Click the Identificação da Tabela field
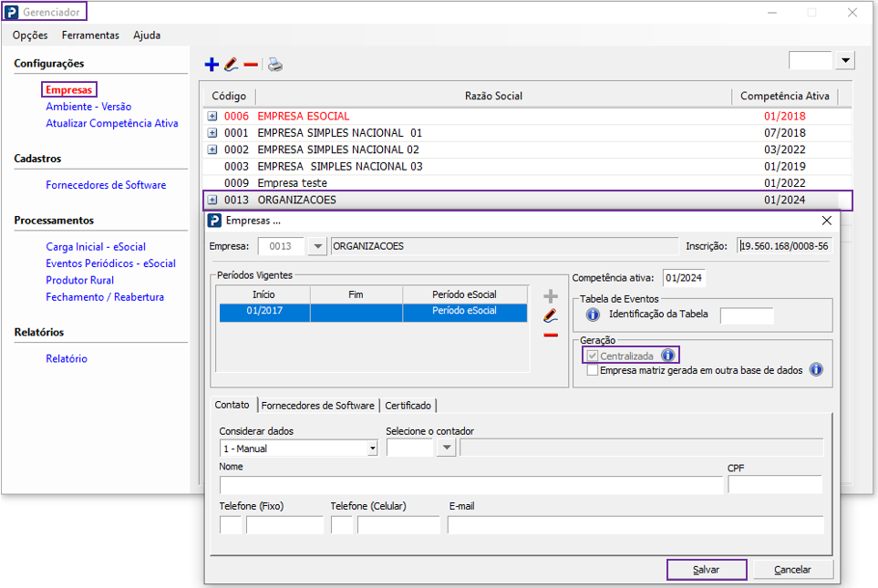878x588 pixels. click(x=747, y=315)
